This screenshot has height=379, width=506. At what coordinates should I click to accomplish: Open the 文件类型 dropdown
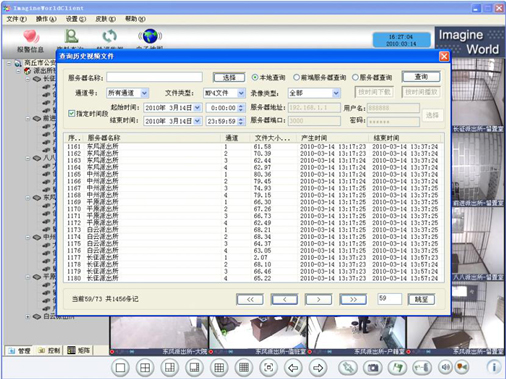(241, 93)
